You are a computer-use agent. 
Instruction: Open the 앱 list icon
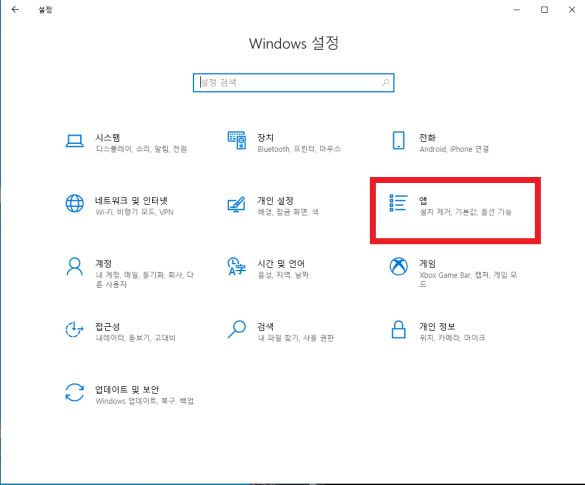coord(398,203)
